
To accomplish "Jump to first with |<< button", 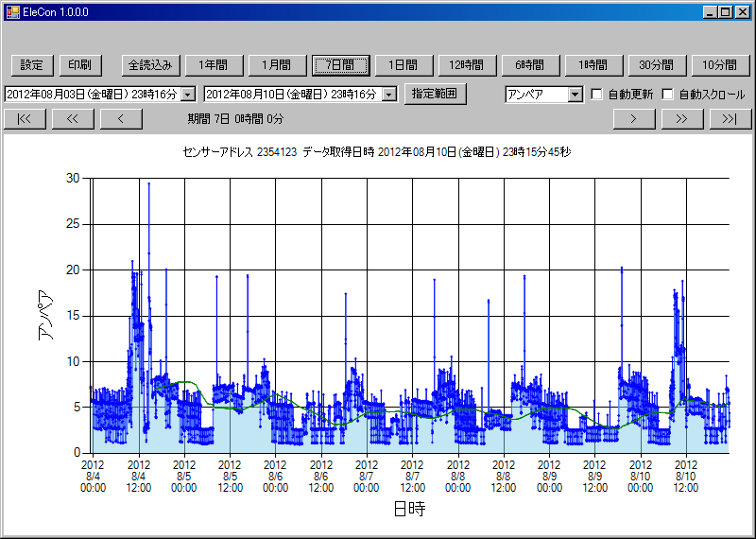I will (x=25, y=119).
